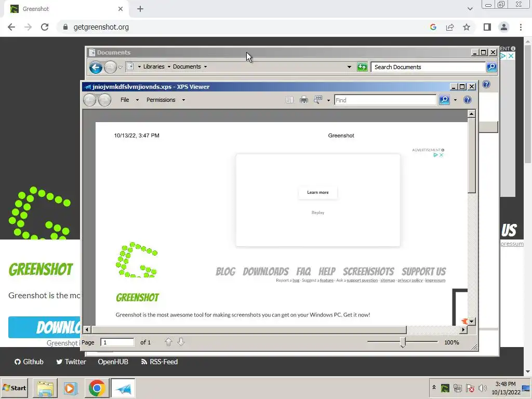Switch to Chrome on the taskbar
Image resolution: width=532 pixels, height=399 pixels.
pos(97,388)
